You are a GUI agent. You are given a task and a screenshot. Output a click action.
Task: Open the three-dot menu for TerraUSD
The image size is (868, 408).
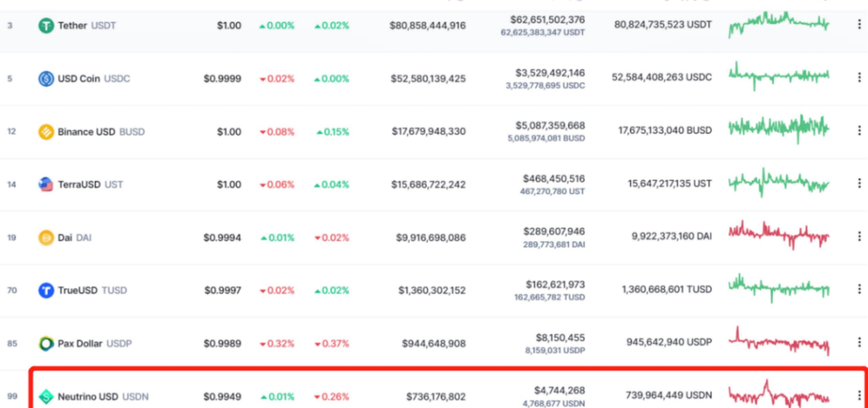pos(859,183)
